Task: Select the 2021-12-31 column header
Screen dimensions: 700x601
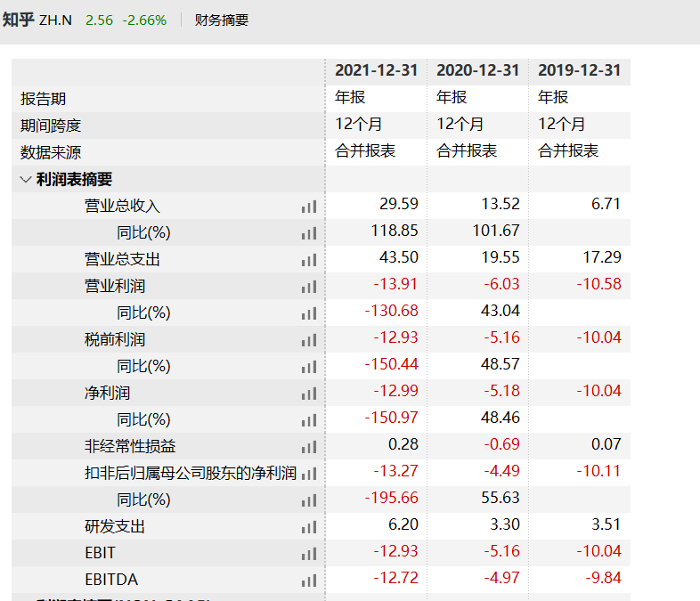Action: tap(377, 70)
